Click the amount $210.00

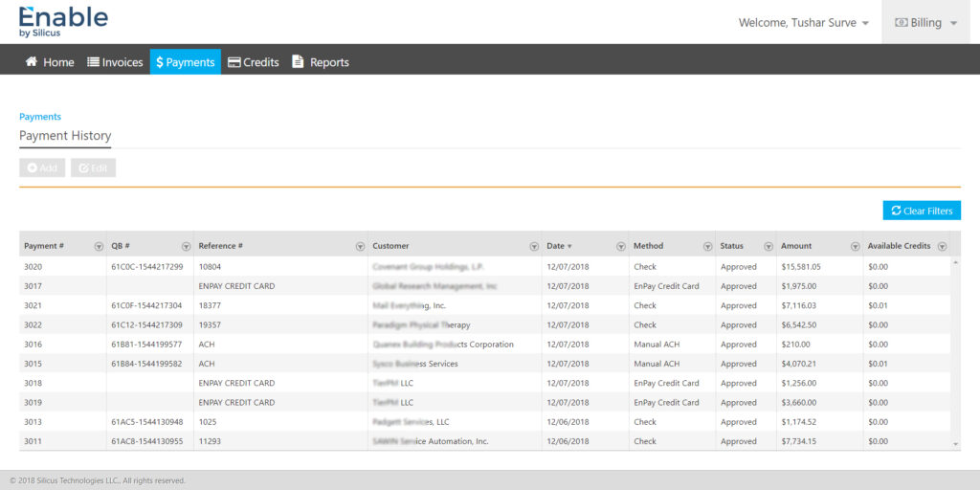point(795,345)
